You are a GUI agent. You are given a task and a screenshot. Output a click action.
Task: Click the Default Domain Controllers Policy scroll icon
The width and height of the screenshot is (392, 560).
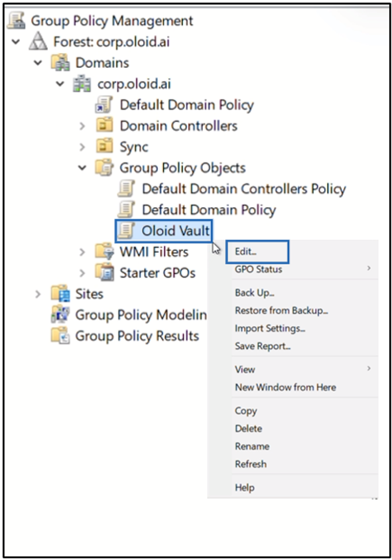tap(126, 188)
